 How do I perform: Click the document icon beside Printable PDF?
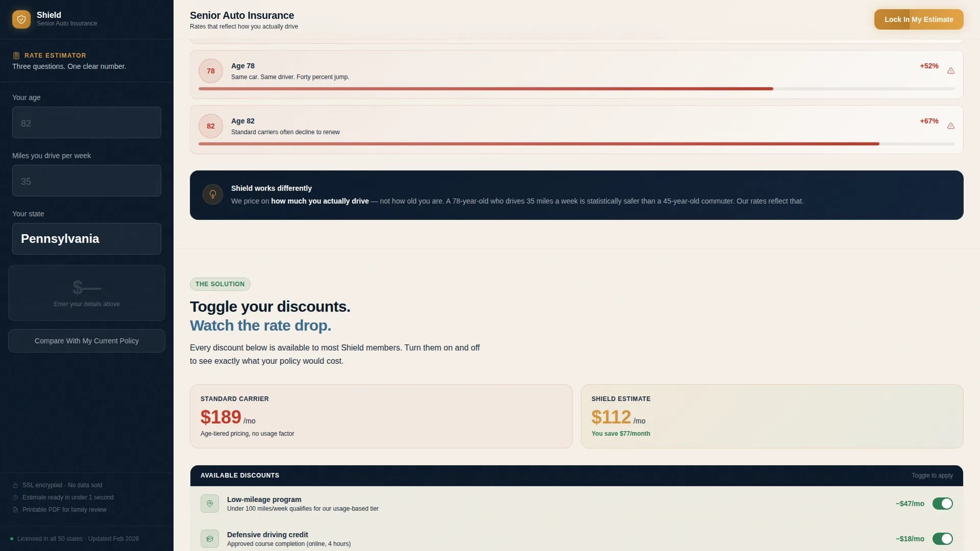[15, 510]
